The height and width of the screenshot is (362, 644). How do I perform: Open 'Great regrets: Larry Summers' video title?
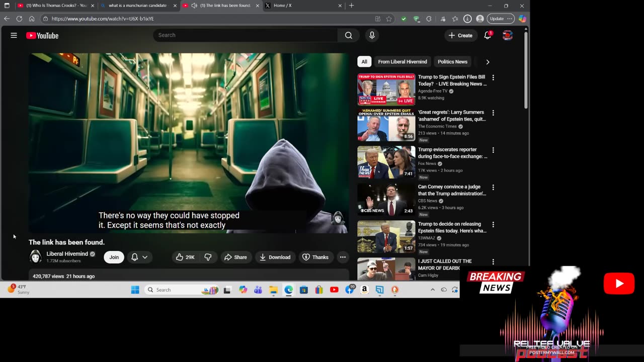coord(452,116)
